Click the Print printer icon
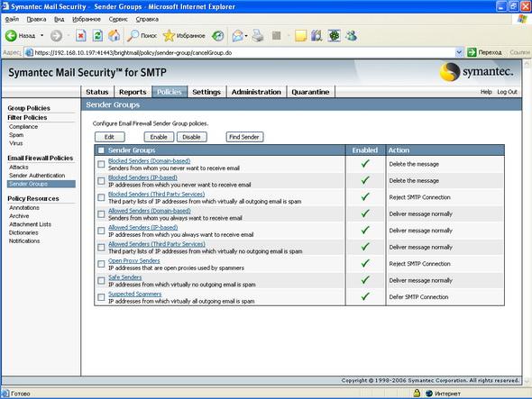 258,36
